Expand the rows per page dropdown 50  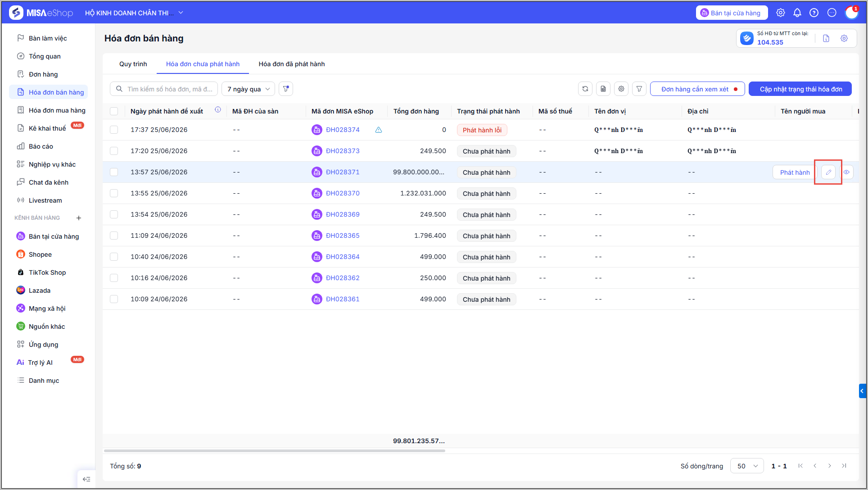coord(747,466)
